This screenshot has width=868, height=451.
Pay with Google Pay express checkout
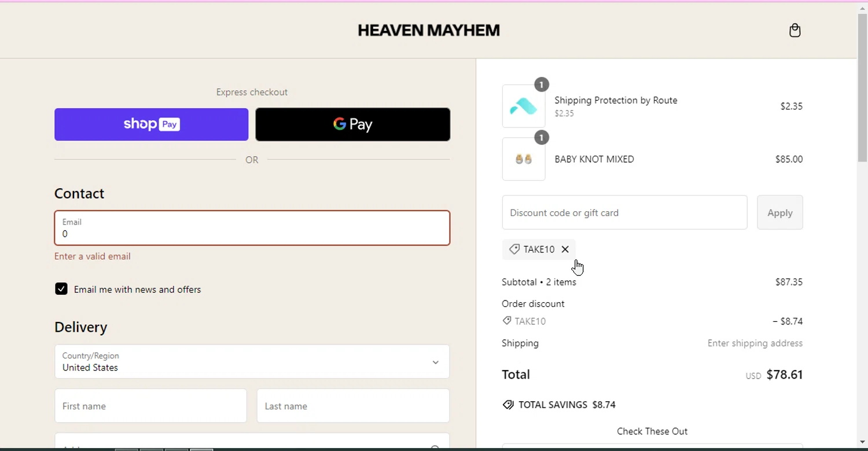tap(353, 124)
